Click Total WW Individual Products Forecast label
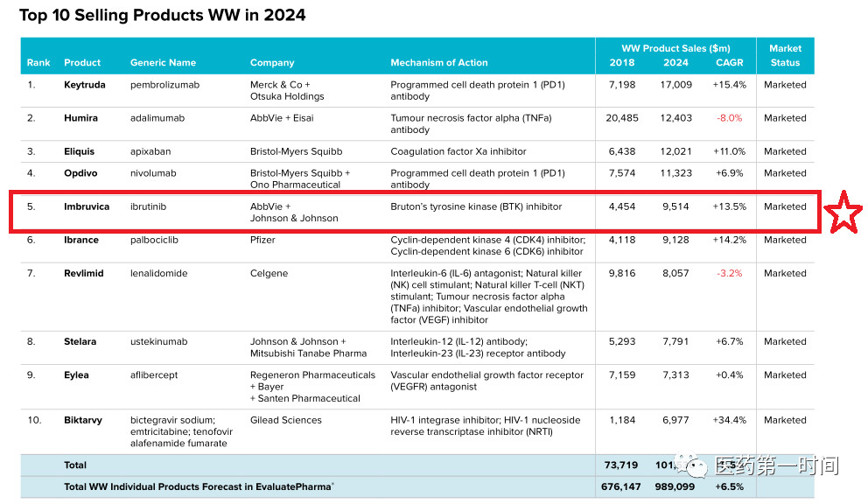The width and height of the screenshot is (868, 504). tap(199, 486)
